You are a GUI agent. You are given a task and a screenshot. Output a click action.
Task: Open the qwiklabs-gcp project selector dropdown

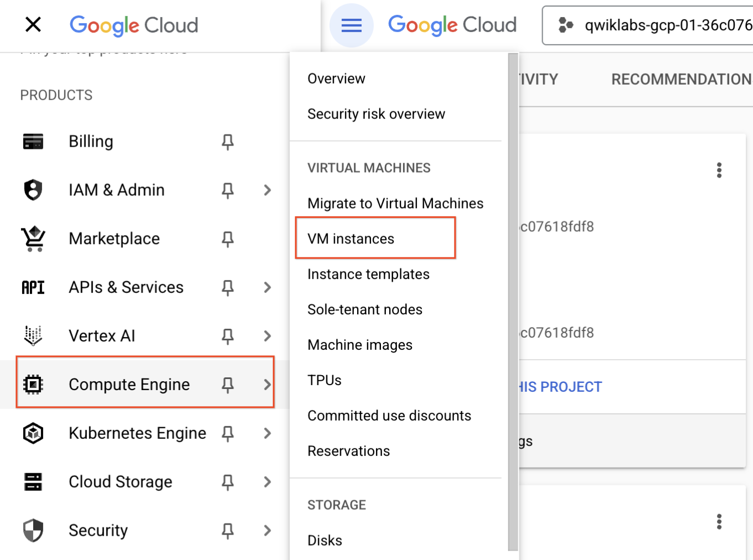(648, 25)
